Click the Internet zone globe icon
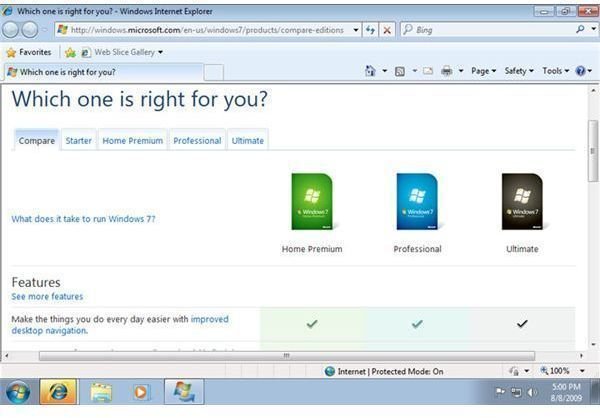The image size is (600, 418). pyautogui.click(x=329, y=371)
